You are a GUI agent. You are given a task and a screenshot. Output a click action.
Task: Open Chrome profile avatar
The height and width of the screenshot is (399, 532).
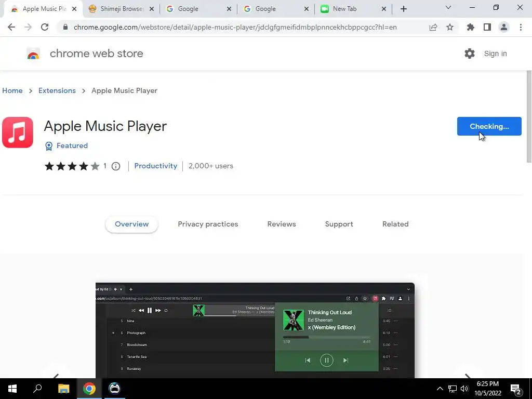click(x=504, y=27)
